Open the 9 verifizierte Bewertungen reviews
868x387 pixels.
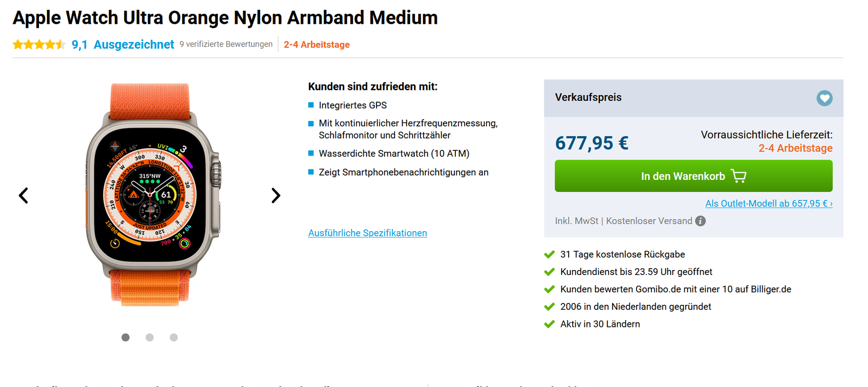click(226, 44)
